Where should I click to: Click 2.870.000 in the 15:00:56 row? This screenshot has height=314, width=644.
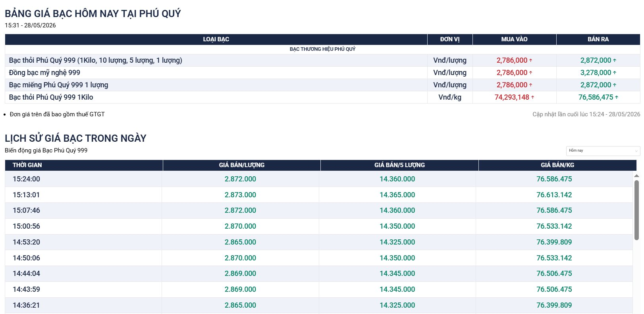tap(240, 226)
